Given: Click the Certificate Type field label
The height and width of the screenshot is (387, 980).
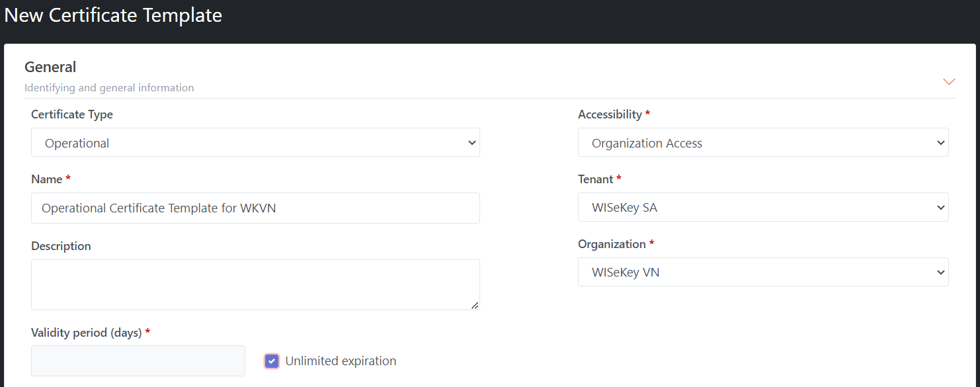Looking at the screenshot, I should point(72,114).
